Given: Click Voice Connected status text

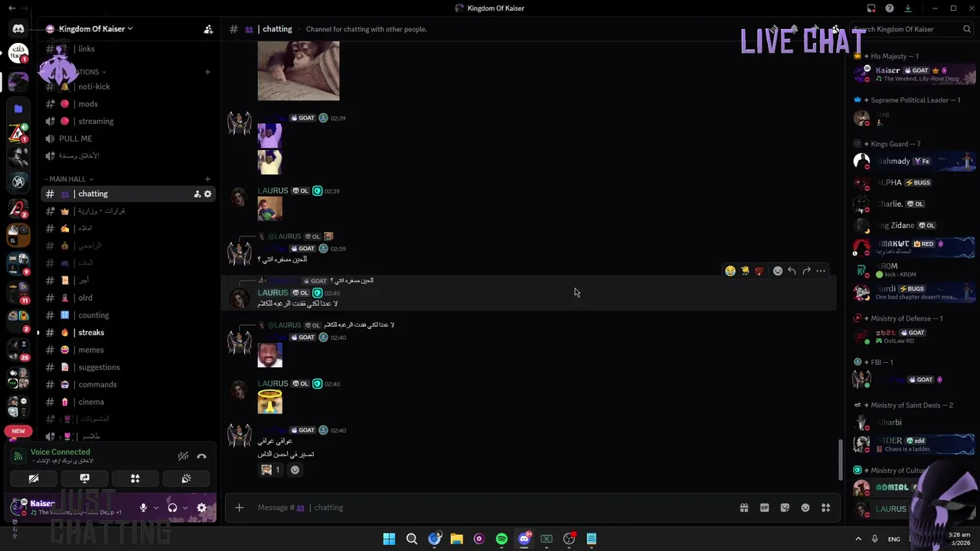Looking at the screenshot, I should [60, 452].
